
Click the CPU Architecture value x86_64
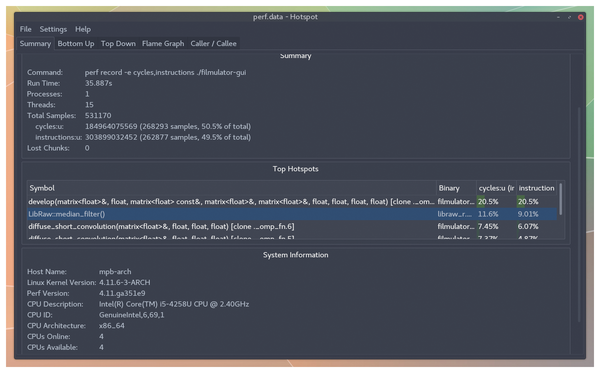click(x=111, y=326)
